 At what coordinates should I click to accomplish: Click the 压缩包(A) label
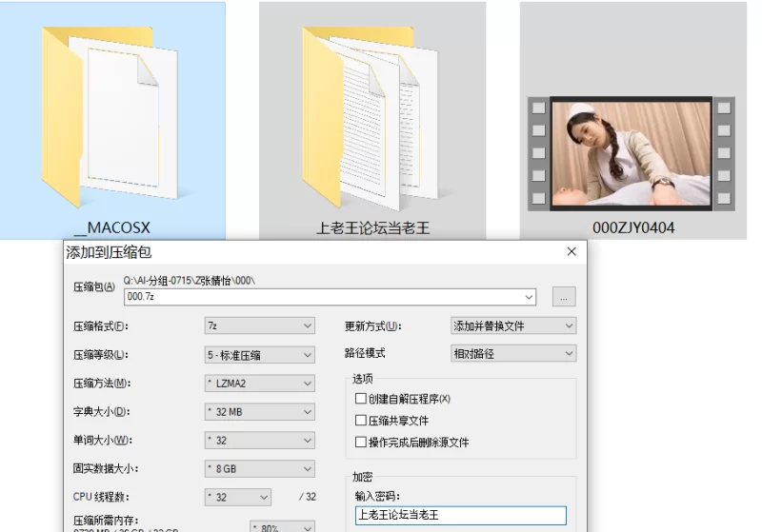point(94,286)
